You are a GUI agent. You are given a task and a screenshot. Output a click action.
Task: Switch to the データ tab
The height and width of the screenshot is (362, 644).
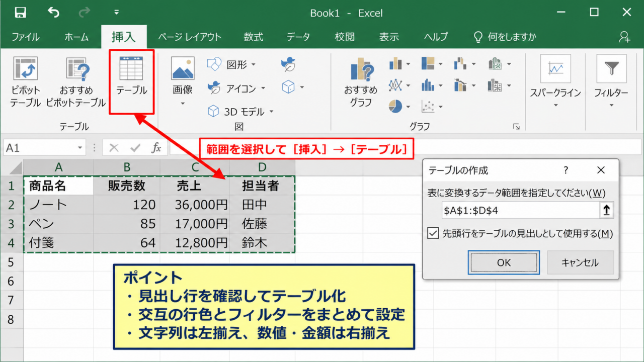coord(298,37)
